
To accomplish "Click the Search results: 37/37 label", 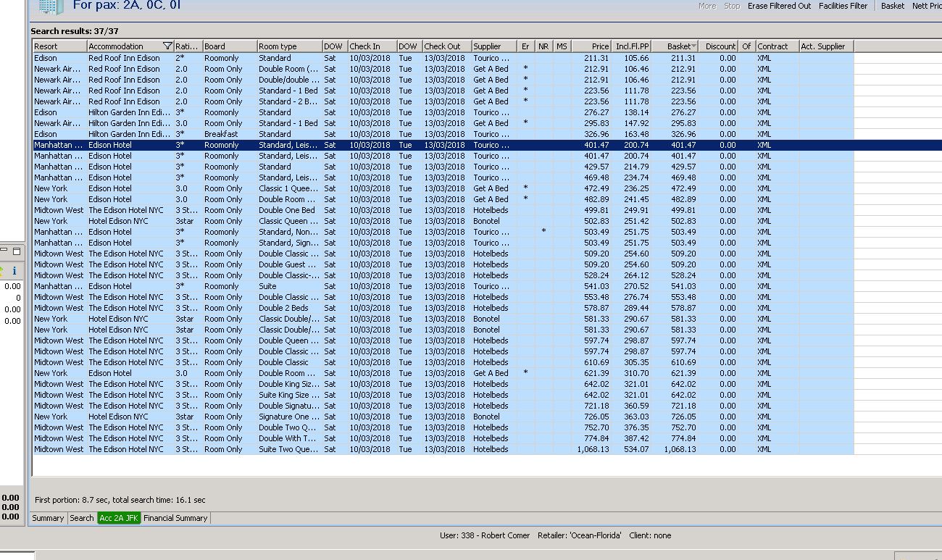I will pyautogui.click(x=75, y=31).
